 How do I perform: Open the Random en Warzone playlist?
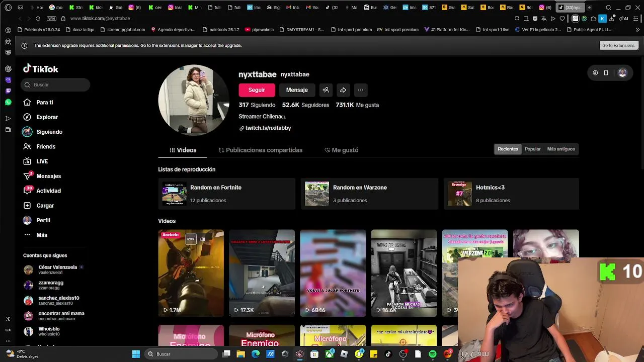[369, 194]
